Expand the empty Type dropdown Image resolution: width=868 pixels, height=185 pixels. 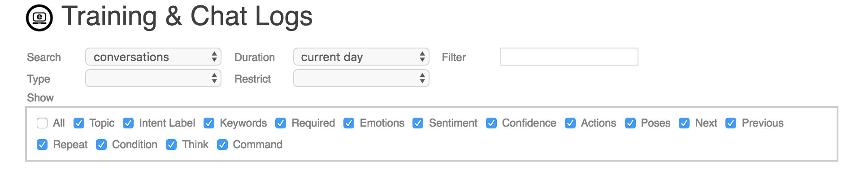pos(153,79)
